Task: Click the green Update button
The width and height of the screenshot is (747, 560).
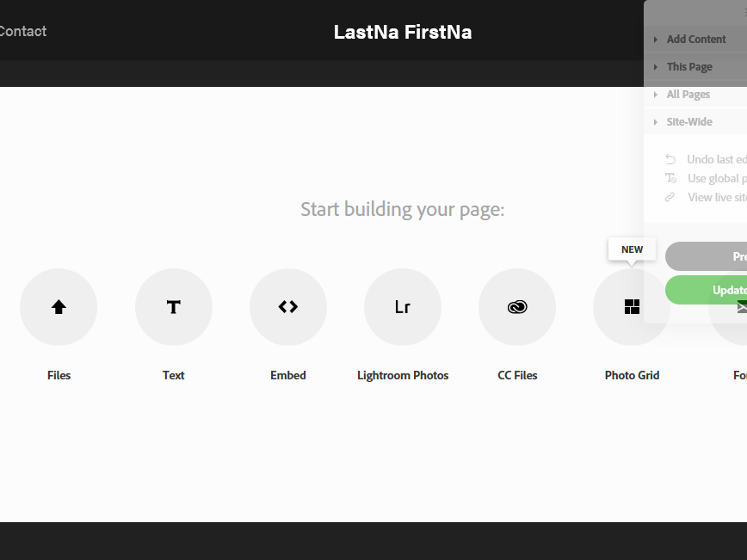Action: tap(706, 290)
